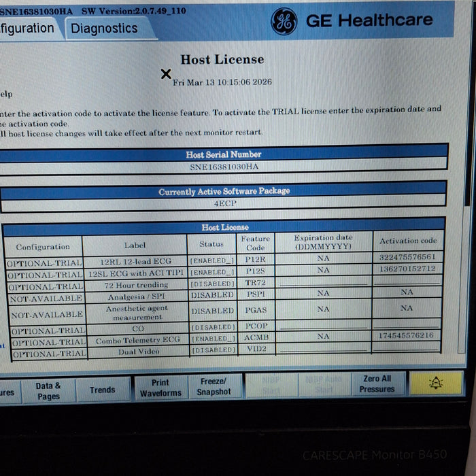Click the Expiration date column header
The height and width of the screenshot is (476, 476).
(323, 242)
